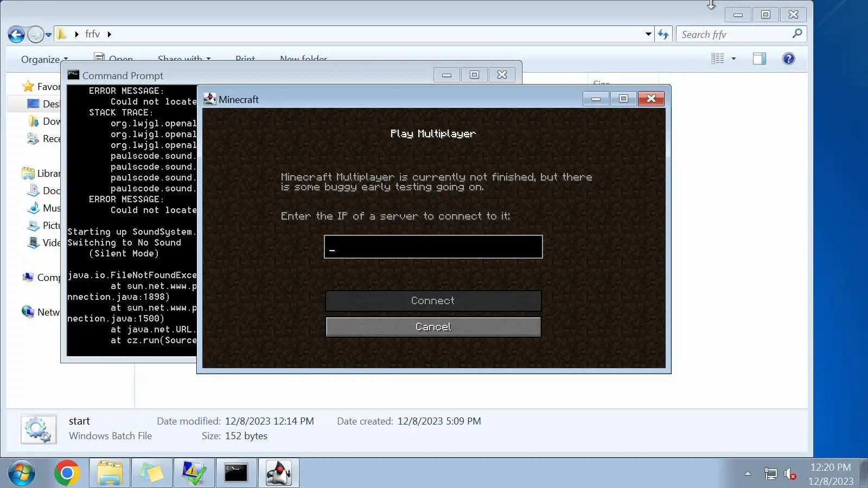The height and width of the screenshot is (488, 868).
Task: Open the Organize menu
Action: (x=44, y=59)
